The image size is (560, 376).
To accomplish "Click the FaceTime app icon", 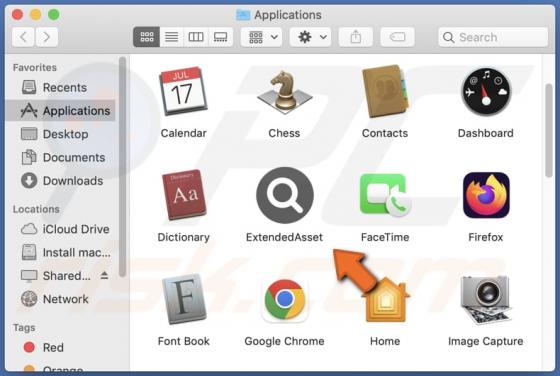I will coord(385,195).
